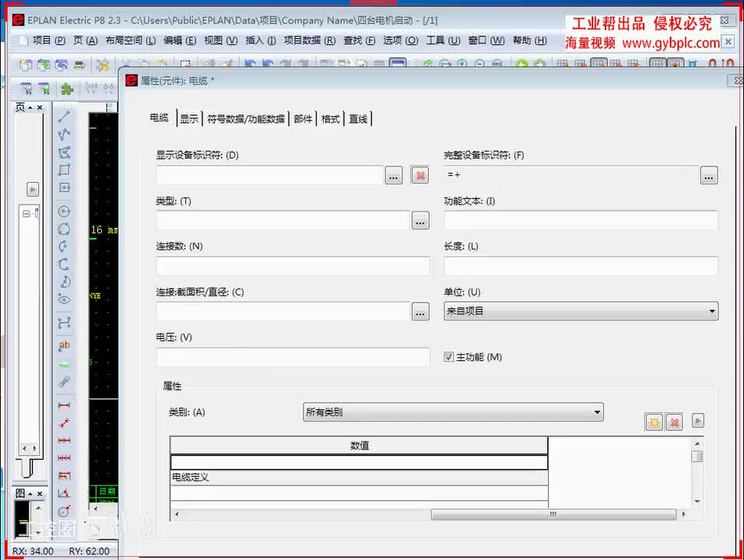Open the 单位 (U) dropdown
744x560 pixels.
[x=581, y=311]
